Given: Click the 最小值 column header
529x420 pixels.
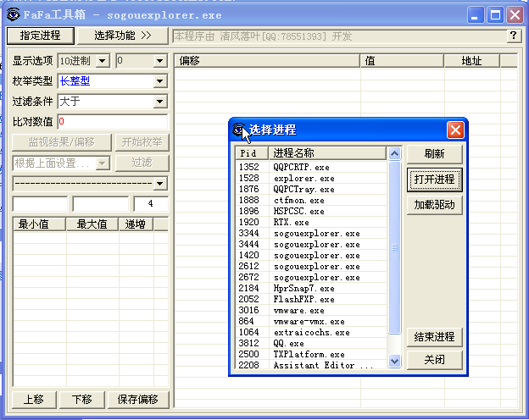Looking at the screenshot, I should click(x=40, y=224).
